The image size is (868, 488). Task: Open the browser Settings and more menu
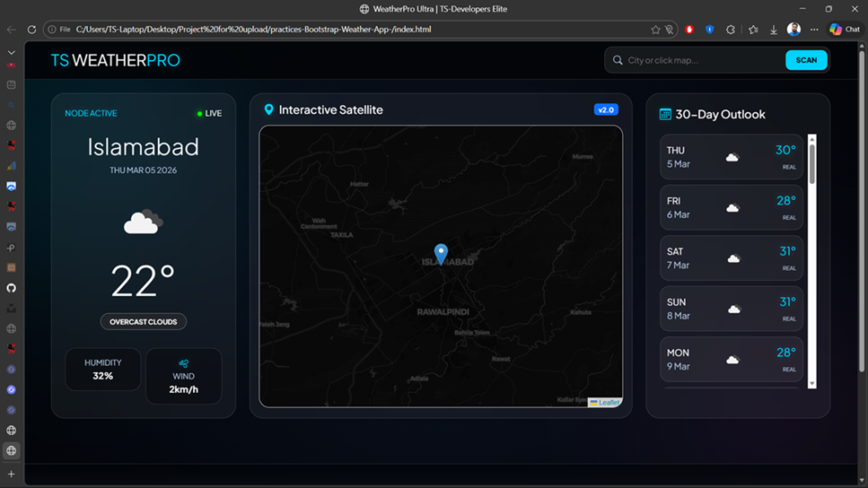814,30
